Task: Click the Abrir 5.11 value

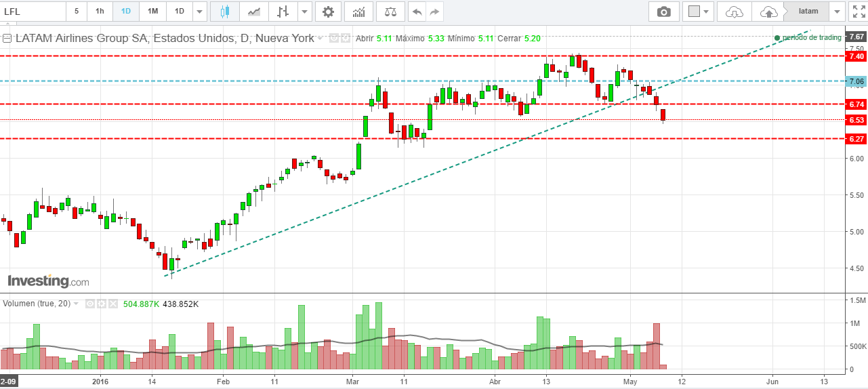Action: (x=384, y=39)
